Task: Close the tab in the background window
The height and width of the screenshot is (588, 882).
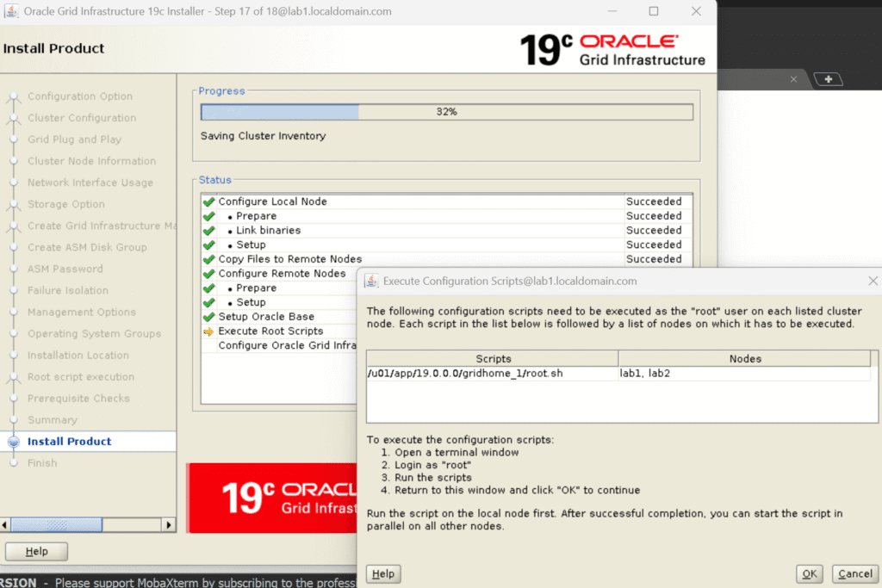Action: coord(793,79)
